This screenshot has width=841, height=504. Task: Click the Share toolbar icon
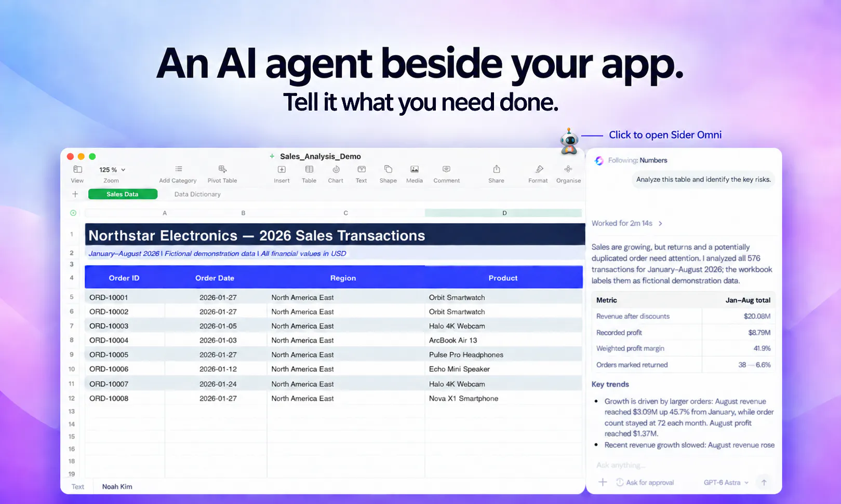497,169
